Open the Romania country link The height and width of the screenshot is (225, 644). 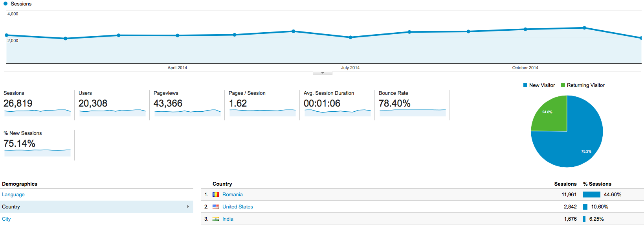232,195
